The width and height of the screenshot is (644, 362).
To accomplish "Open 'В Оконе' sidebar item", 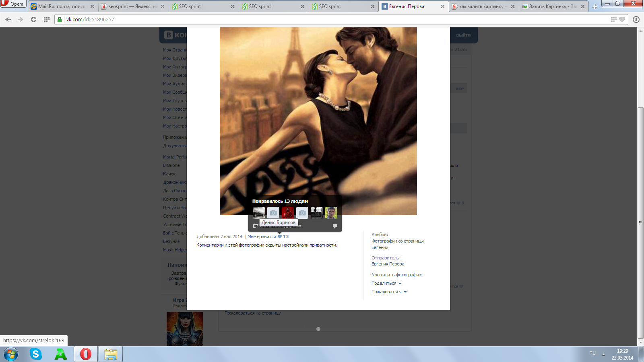I will pos(171,165).
